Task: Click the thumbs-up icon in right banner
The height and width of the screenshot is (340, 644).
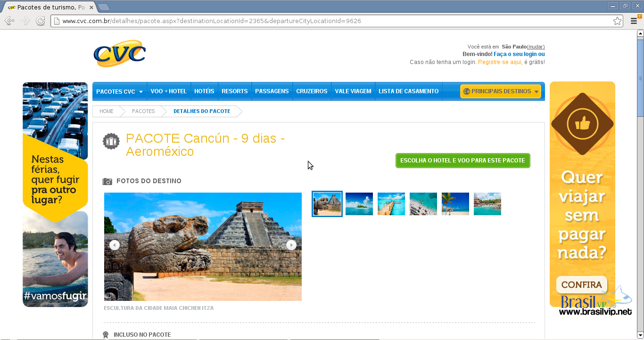Action: pyautogui.click(x=582, y=124)
